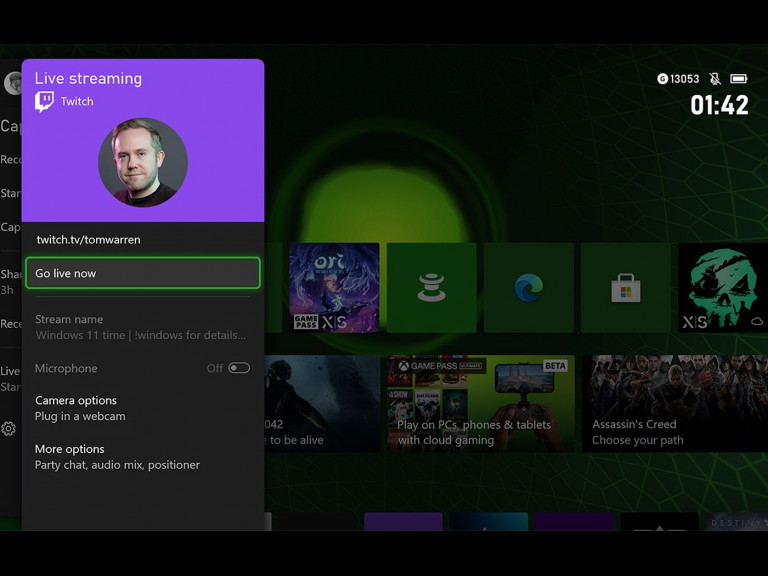This screenshot has width=768, height=576.
Task: Open the 'to be alive' promo card
Action: tap(322, 403)
